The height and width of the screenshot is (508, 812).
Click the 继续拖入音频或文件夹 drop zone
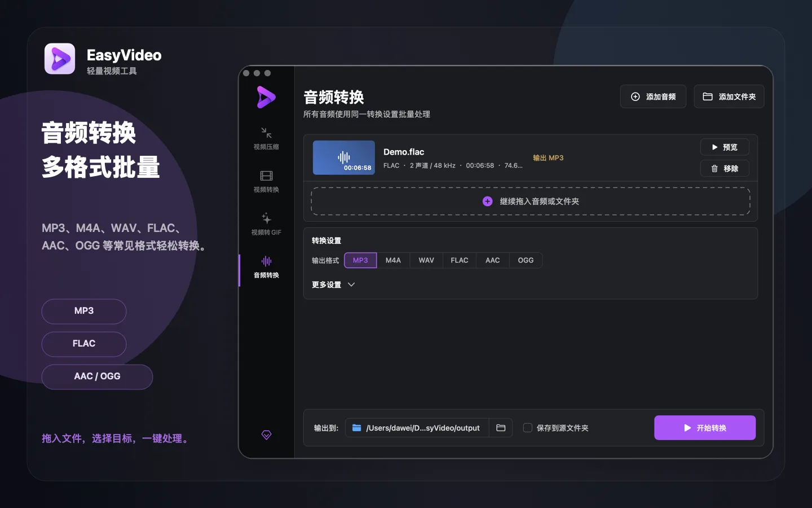531,202
